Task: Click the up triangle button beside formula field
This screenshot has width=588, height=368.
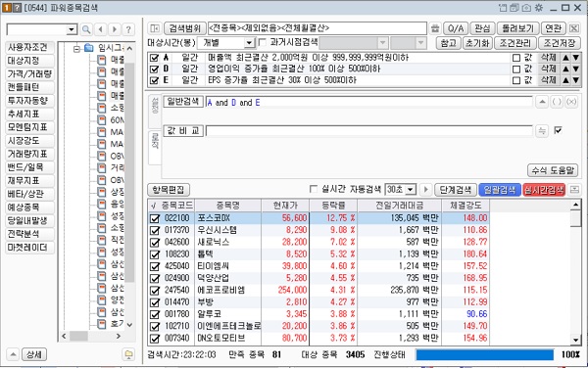Action: coord(542,102)
